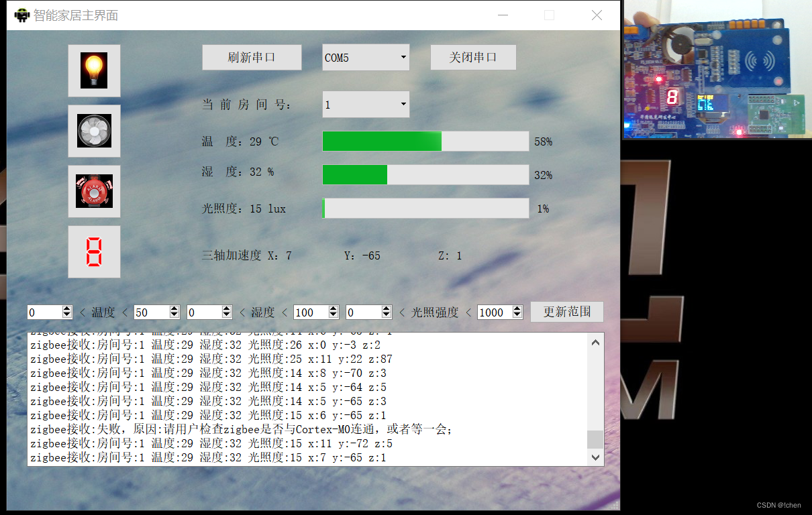Screen dimensions: 812x515
Task: Click the Y: -65 acceleration value
Action: click(x=362, y=255)
